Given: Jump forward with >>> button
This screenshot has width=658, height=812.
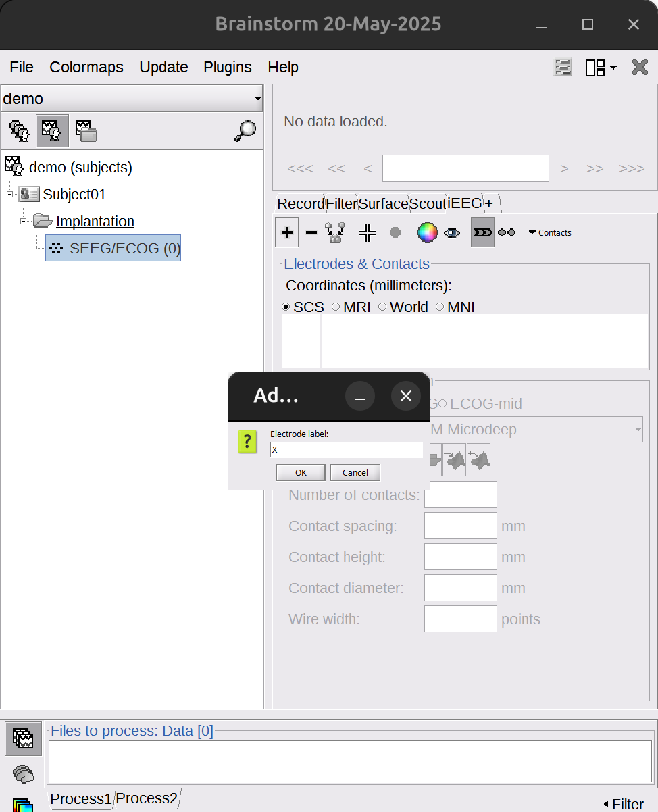Looking at the screenshot, I should 632,168.
